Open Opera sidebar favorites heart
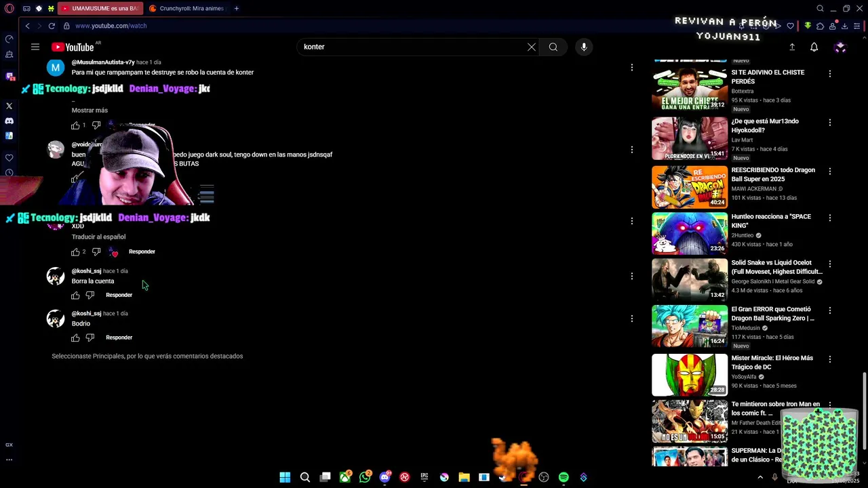 pos(9,157)
